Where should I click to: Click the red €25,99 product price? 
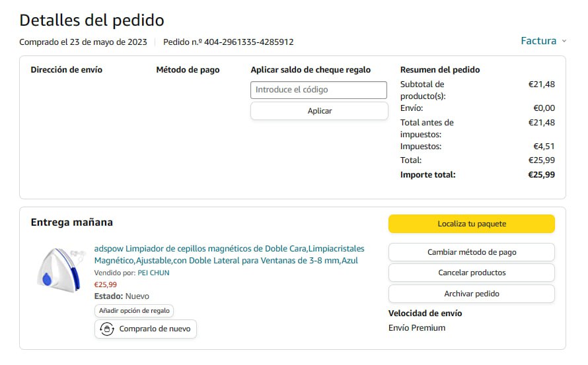(105, 284)
